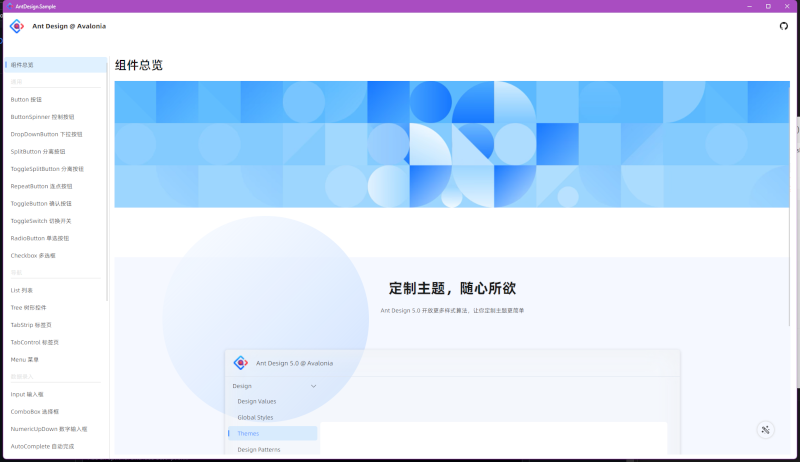The width and height of the screenshot is (800, 462).
Task: Click the Ant Design logo in header
Action: click(17, 26)
